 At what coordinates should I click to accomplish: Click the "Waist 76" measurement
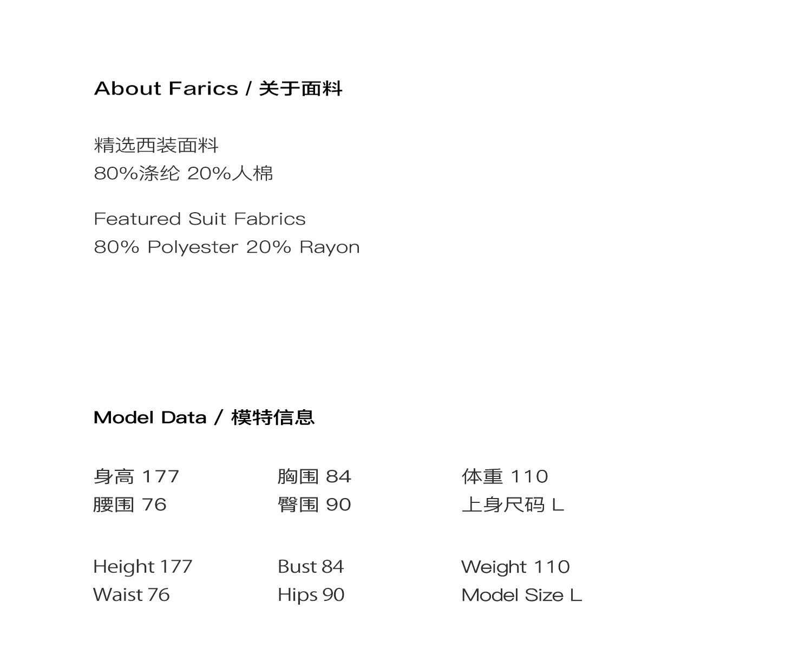coord(131,595)
